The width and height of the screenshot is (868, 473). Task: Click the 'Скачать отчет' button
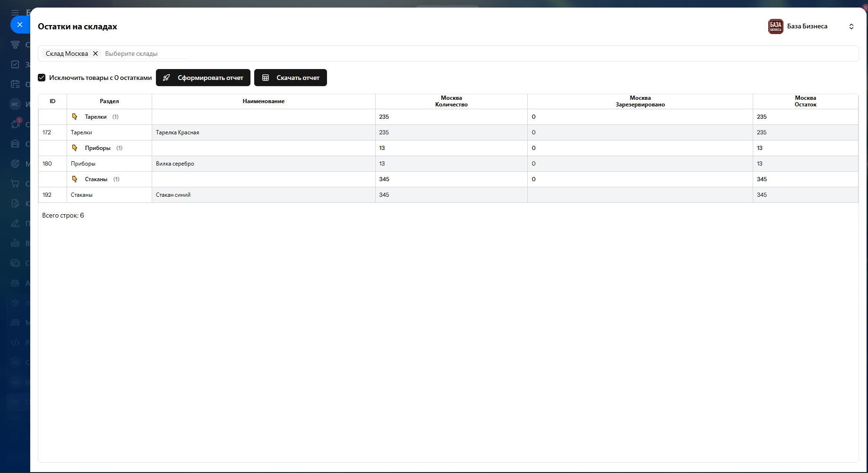tap(291, 78)
